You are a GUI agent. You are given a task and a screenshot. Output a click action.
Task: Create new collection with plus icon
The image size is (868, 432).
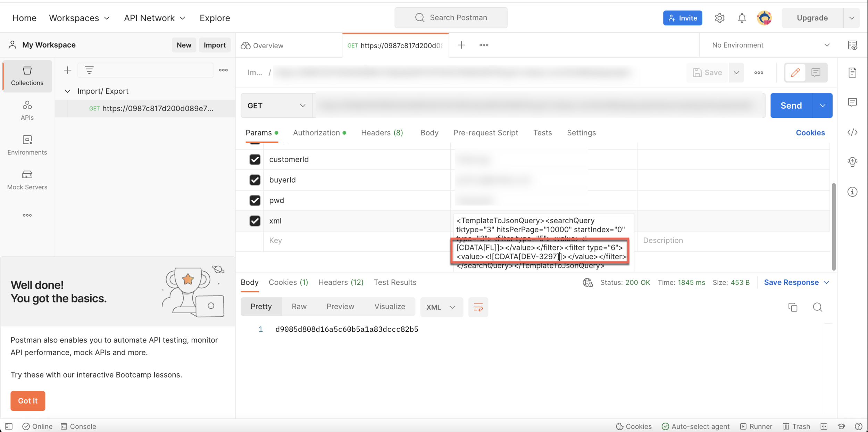pos(68,70)
